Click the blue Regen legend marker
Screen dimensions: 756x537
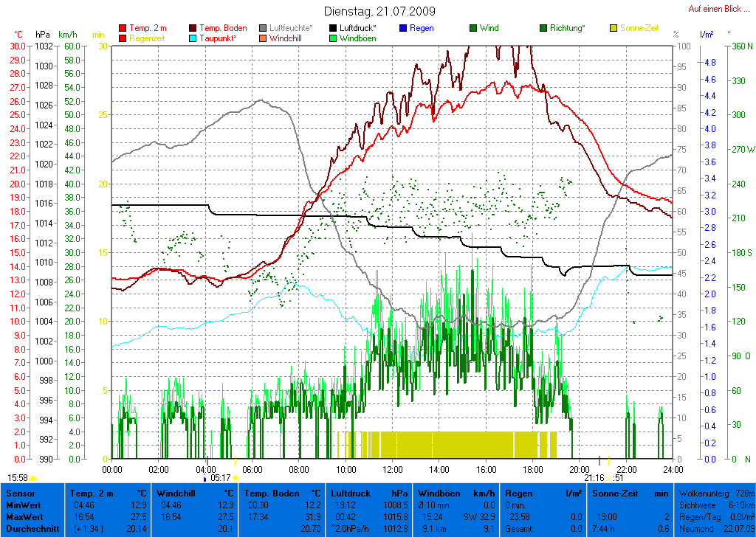coord(403,28)
